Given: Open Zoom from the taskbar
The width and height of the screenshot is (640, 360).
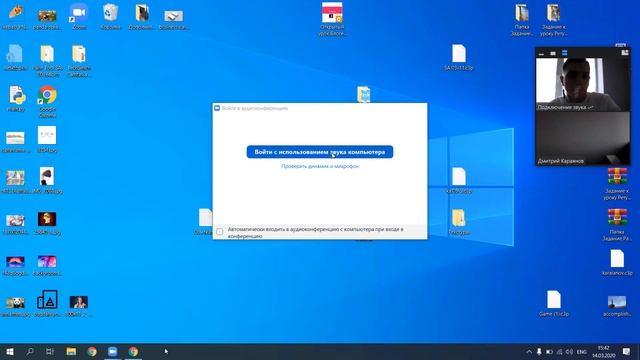Looking at the screenshot, I should (x=113, y=351).
